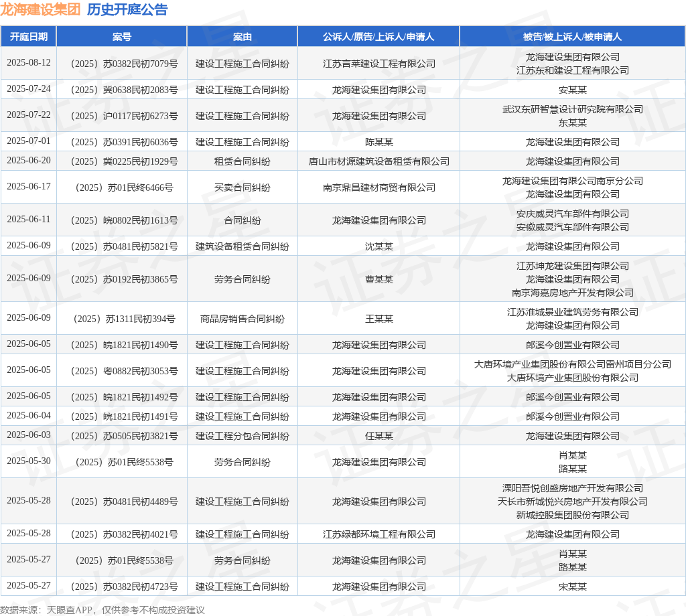Click date cell 2025-07-22

point(29,115)
